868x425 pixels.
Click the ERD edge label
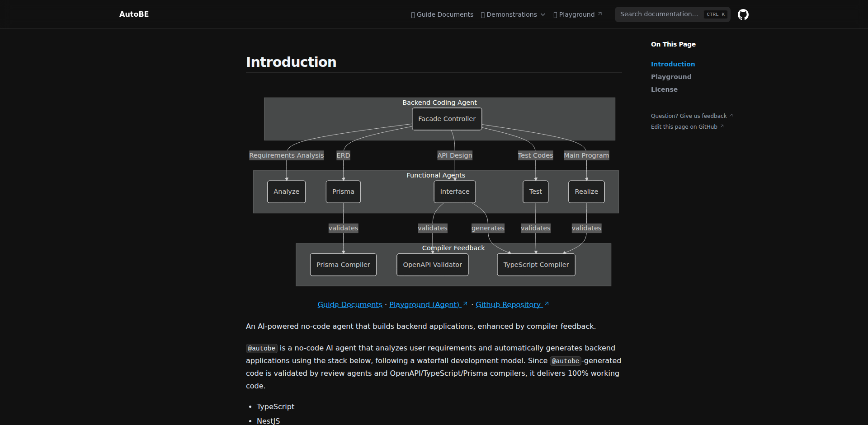[343, 155]
